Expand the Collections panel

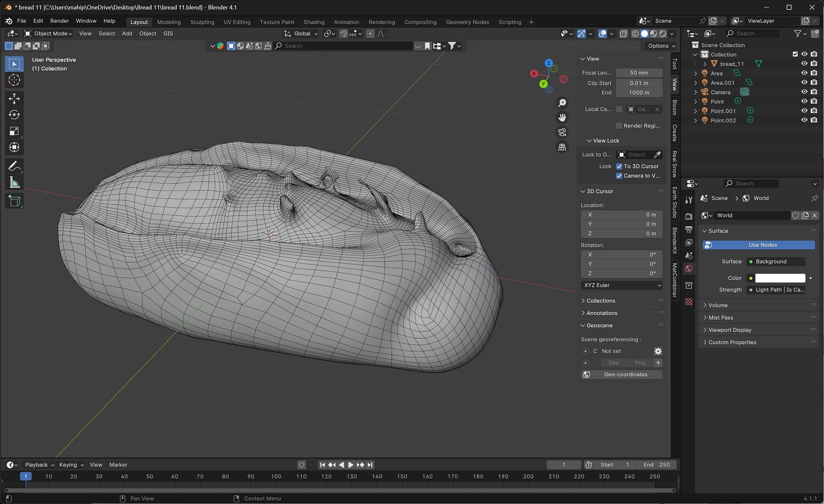click(600, 301)
